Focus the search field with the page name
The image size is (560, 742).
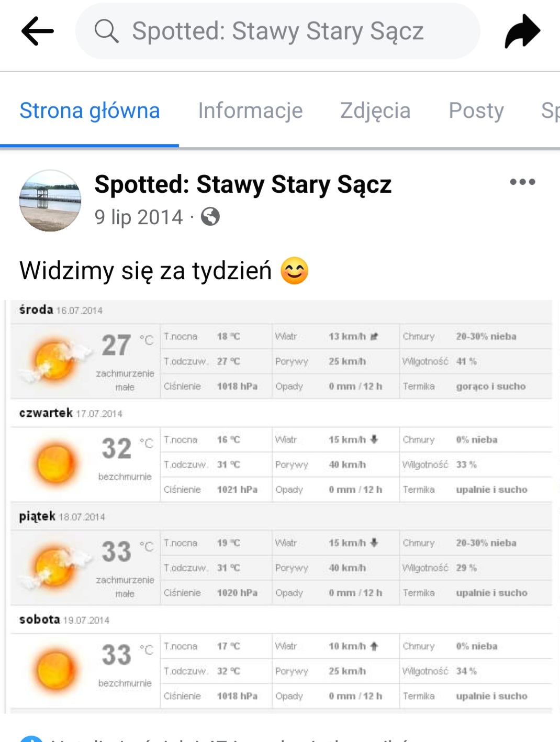[277, 31]
